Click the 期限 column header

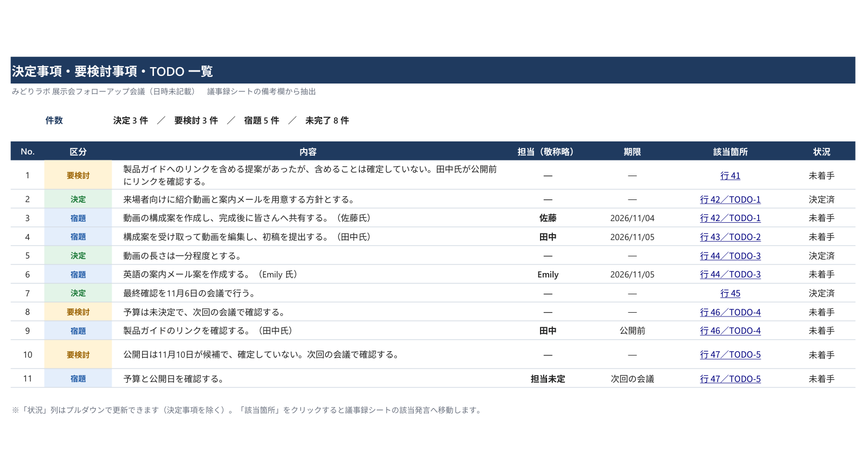(632, 152)
